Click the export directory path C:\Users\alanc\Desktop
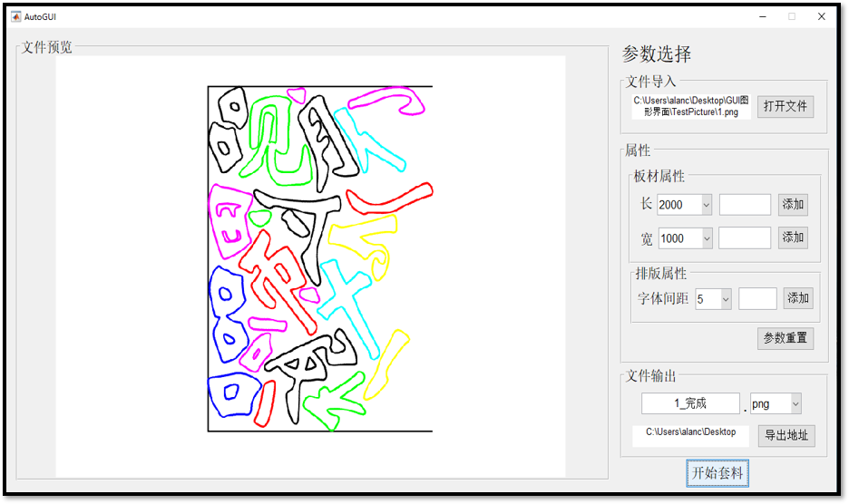 690,433
